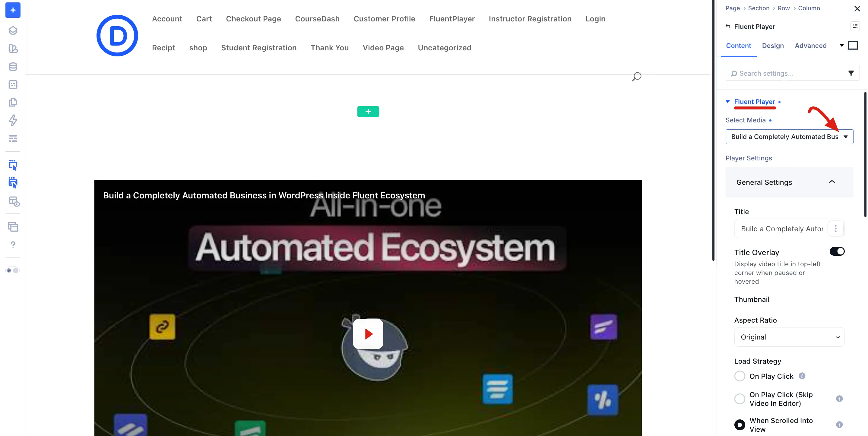
Task: Collapse the General Settings section
Action: point(789,182)
